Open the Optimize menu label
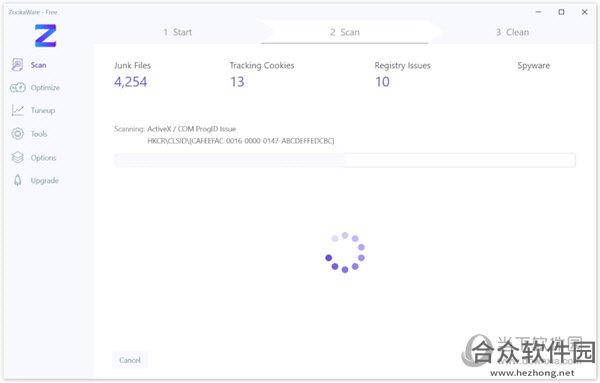Viewport: 600px width, 383px height. click(x=45, y=88)
